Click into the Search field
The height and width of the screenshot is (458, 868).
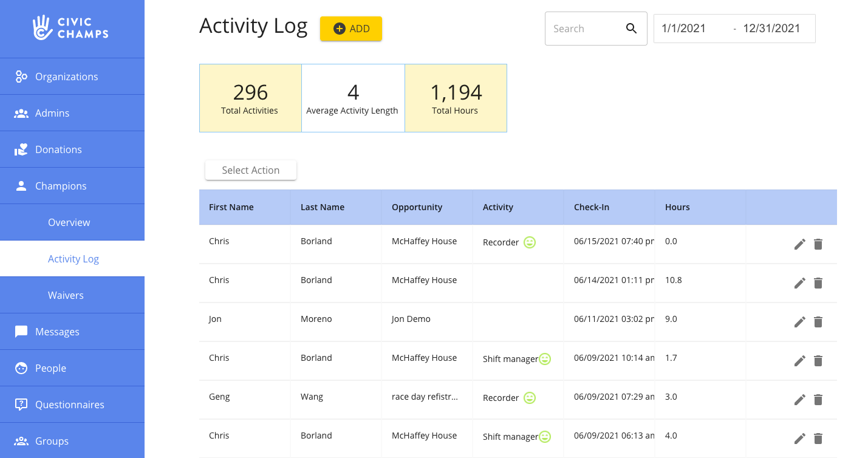pyautogui.click(x=583, y=29)
